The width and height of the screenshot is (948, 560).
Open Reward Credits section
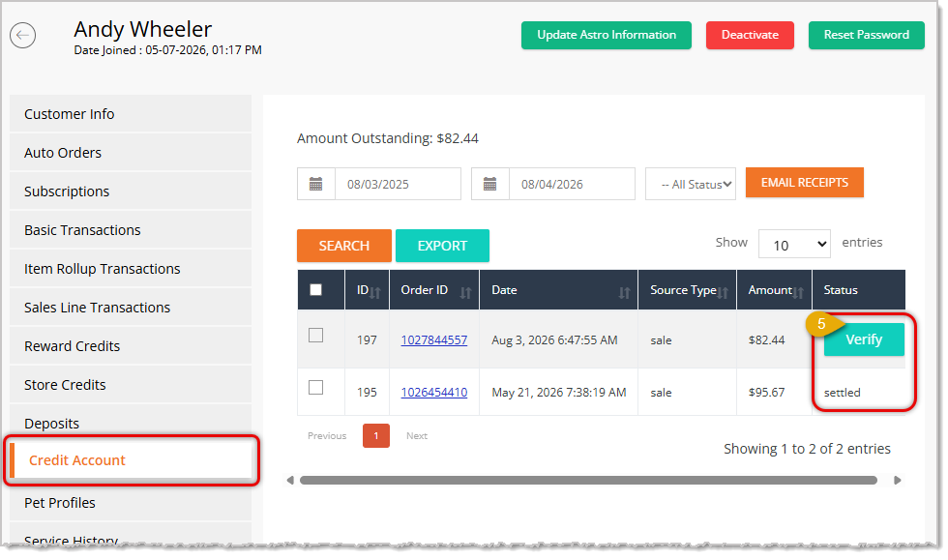131,346
